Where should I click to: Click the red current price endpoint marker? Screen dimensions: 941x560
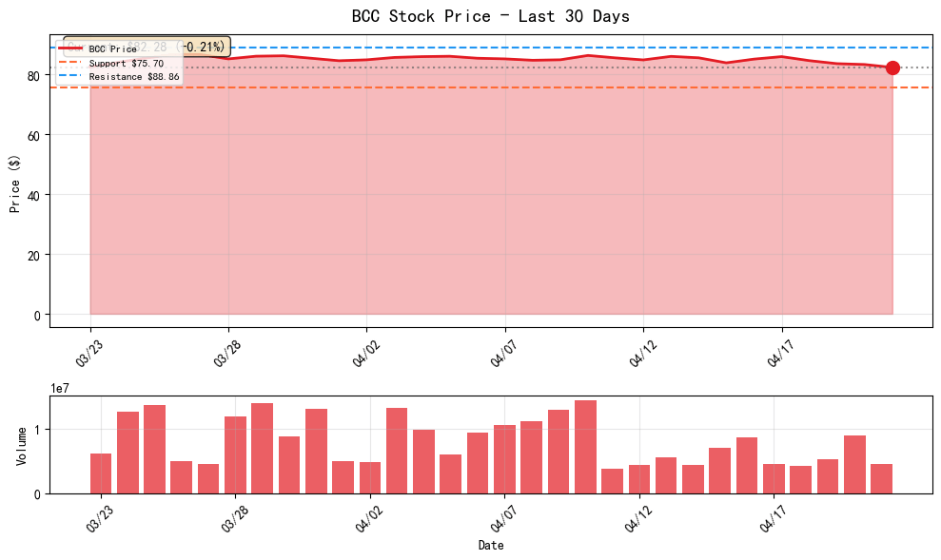point(892,68)
